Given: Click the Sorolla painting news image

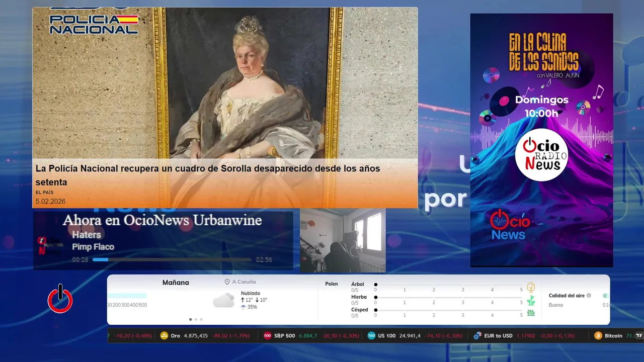Looking at the screenshot, I should coord(225,83).
